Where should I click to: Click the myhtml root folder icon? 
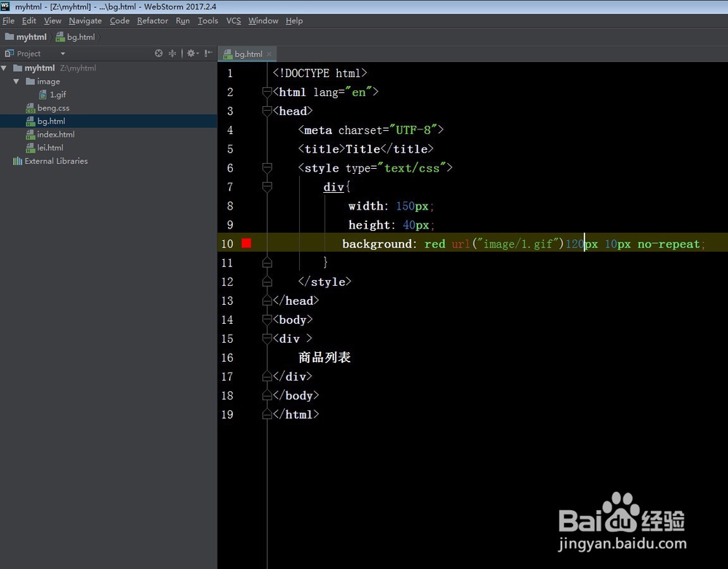point(18,68)
